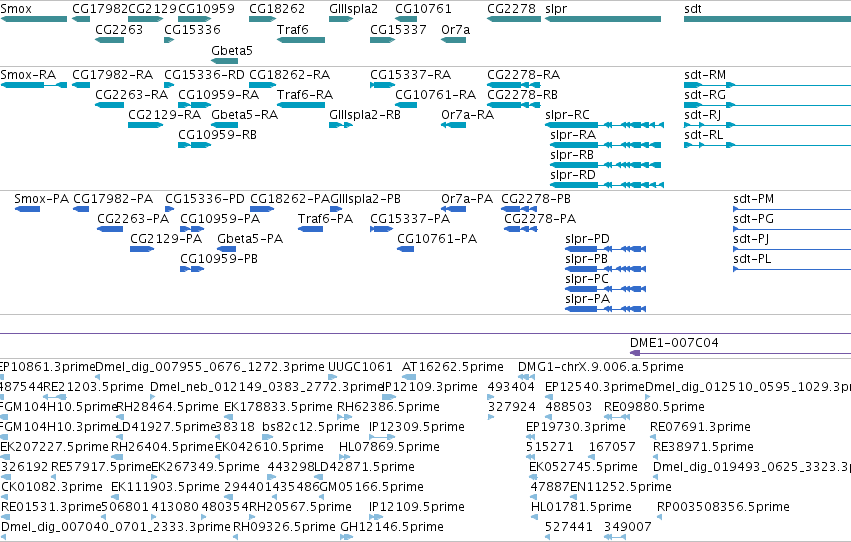The height and width of the screenshot is (542, 851).
Task: Select the CG10959-RA transcript
Action: click(x=194, y=105)
